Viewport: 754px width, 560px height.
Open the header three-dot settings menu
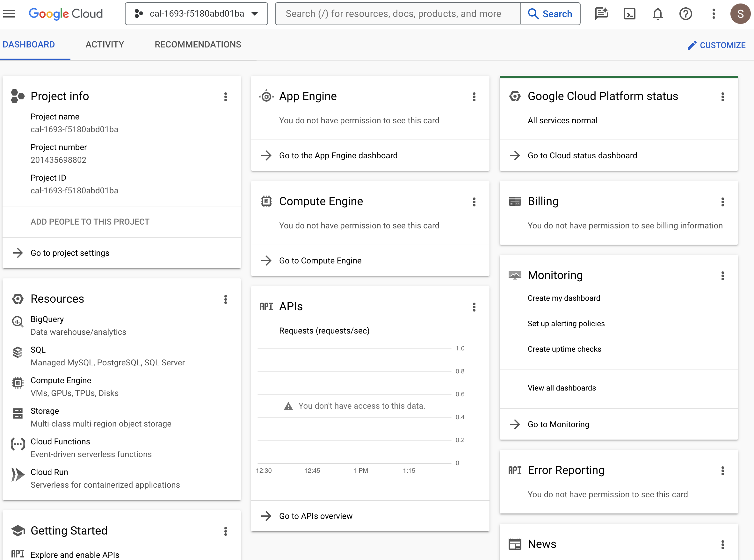714,14
